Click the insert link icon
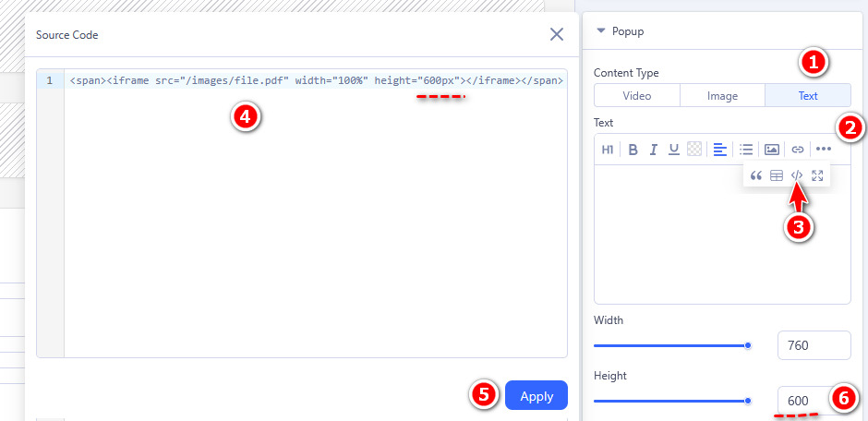The image size is (868, 421). pos(797,150)
